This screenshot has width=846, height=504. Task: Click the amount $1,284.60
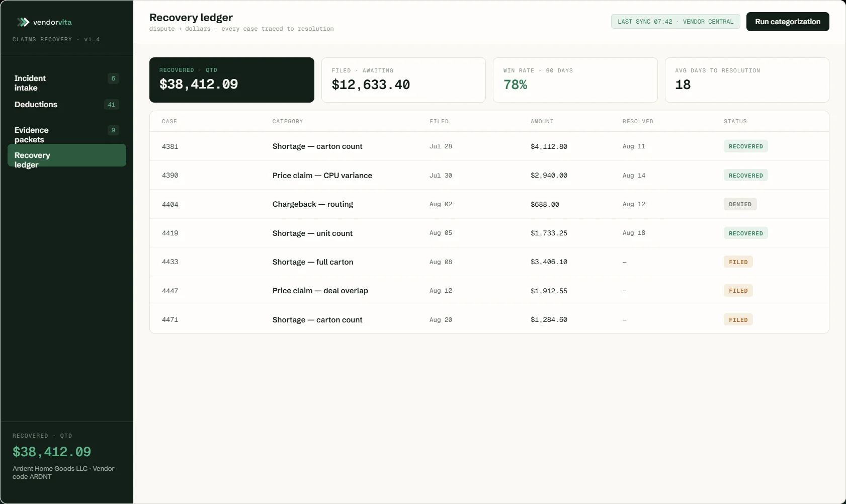[x=549, y=320]
